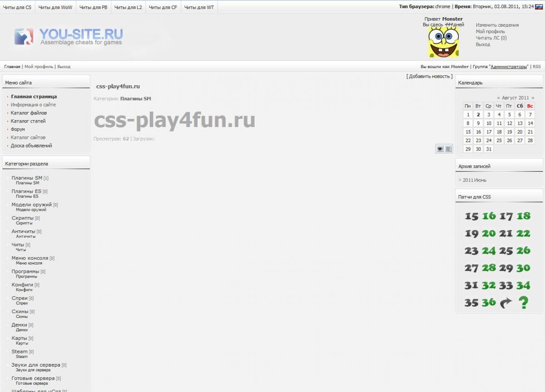This screenshot has height=392, width=545.
Task: Select Модели оружий category
Action: pos(32,205)
